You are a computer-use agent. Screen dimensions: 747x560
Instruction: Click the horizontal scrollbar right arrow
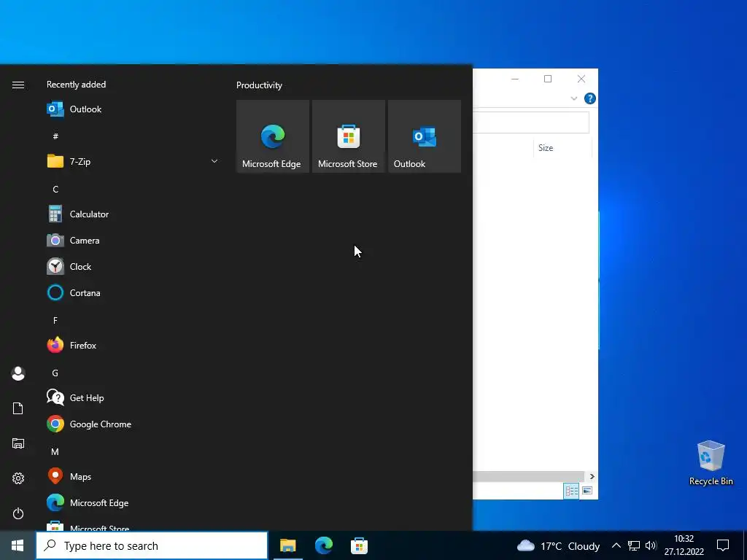click(x=592, y=477)
